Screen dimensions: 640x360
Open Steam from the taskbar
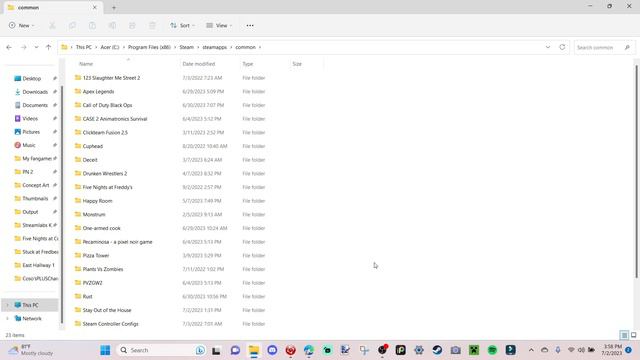437,350
